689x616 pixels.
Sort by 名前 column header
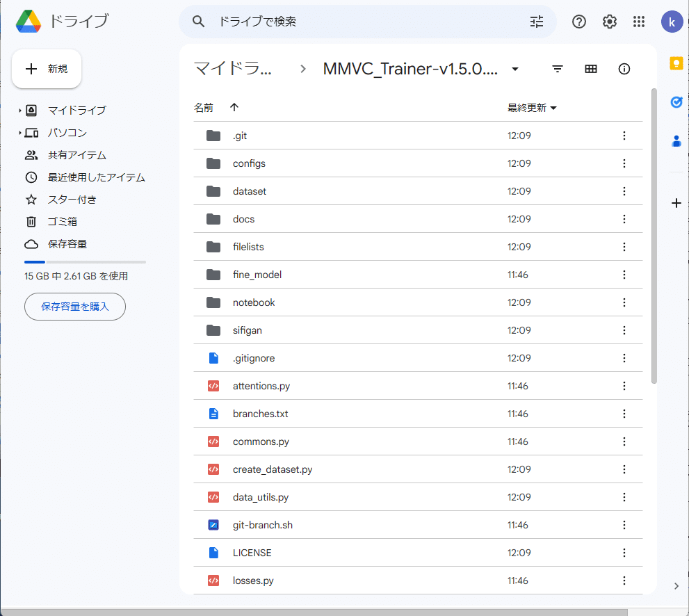coord(204,107)
